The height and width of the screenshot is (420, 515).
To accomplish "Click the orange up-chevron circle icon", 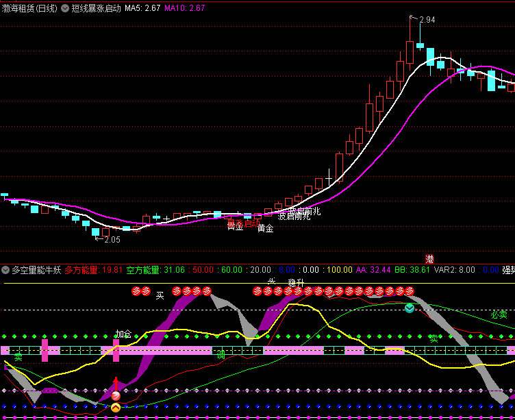I will [116, 408].
